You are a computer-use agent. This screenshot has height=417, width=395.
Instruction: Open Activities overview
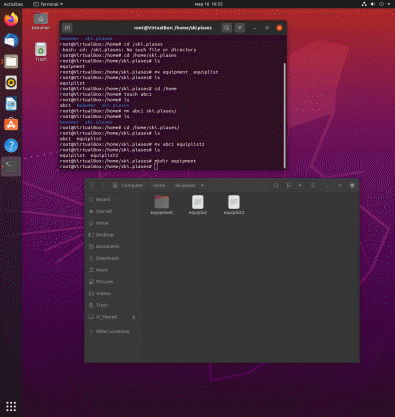[13, 4]
